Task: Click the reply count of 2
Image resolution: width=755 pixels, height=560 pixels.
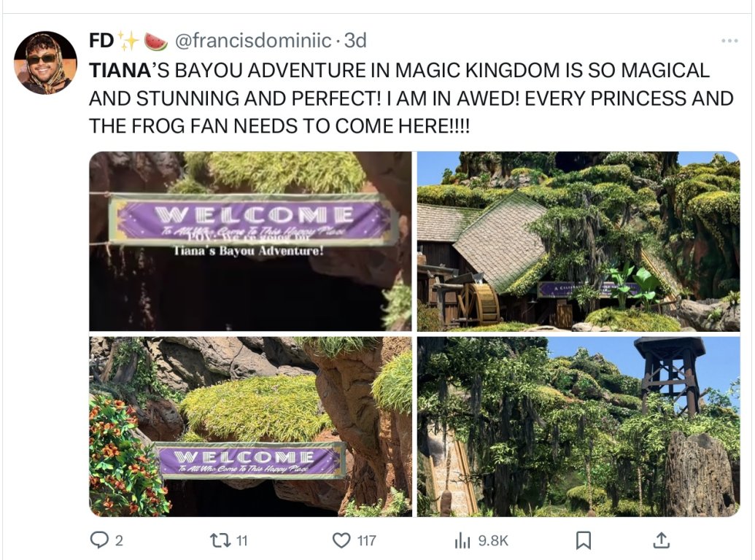Action: click(119, 540)
